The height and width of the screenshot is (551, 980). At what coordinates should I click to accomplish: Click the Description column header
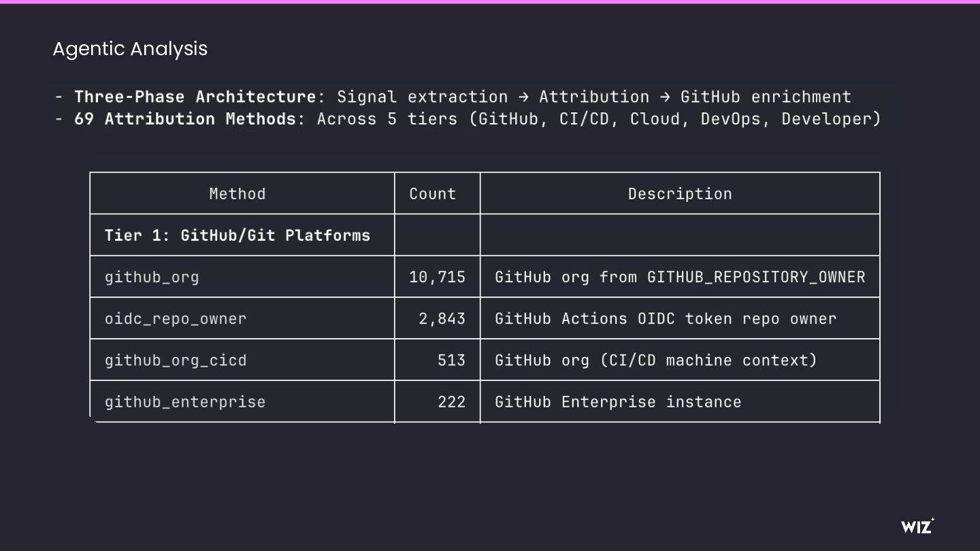point(679,194)
